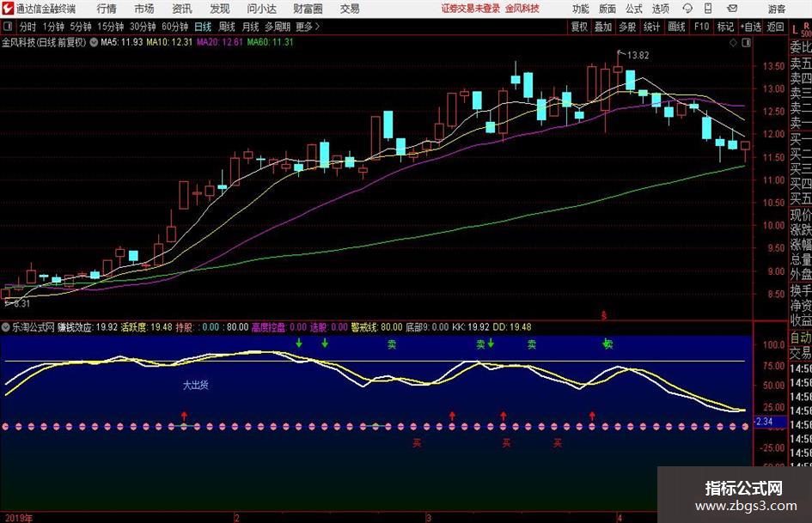Click the headset customer service icon
The image size is (812, 523).
[687, 9]
